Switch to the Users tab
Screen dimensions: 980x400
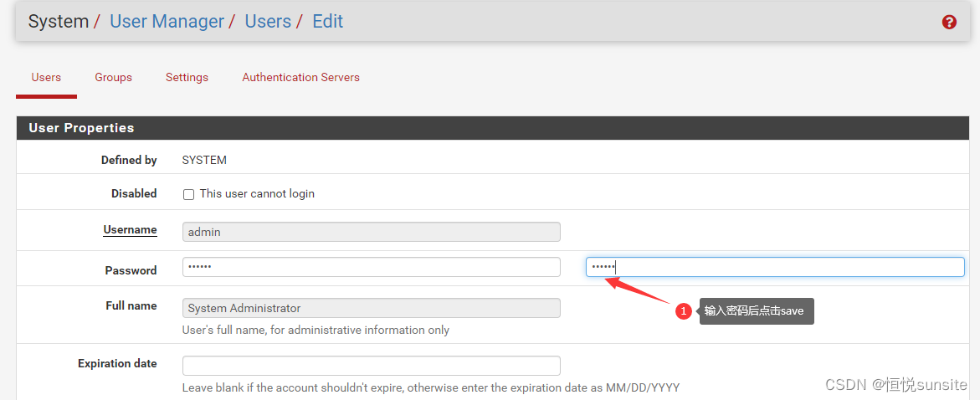tap(46, 78)
